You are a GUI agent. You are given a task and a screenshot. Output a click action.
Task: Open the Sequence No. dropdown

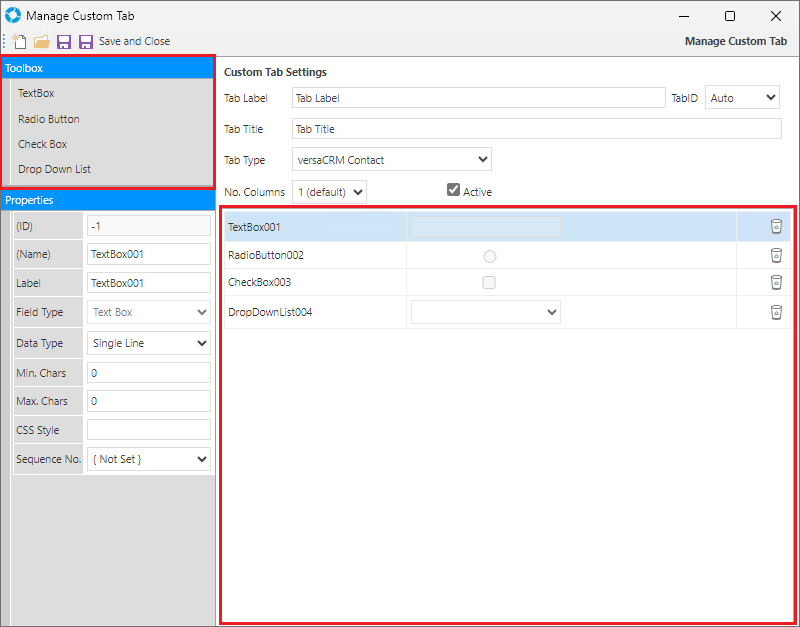tap(149, 459)
